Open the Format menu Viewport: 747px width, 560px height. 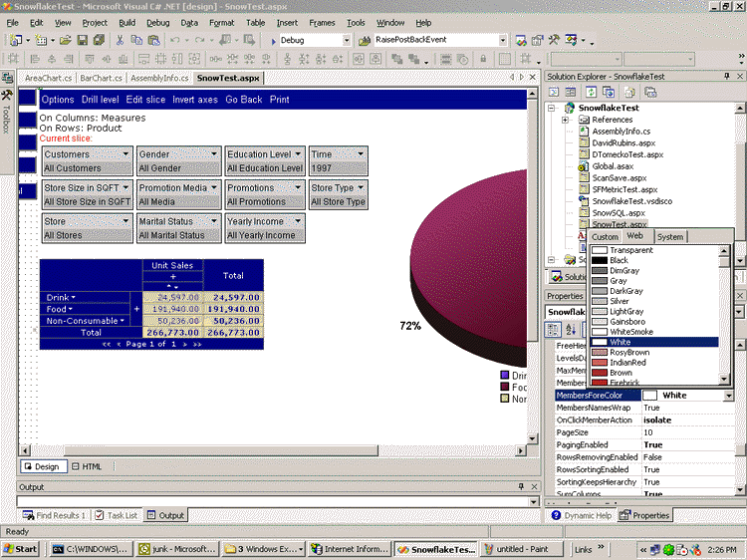coord(221,22)
